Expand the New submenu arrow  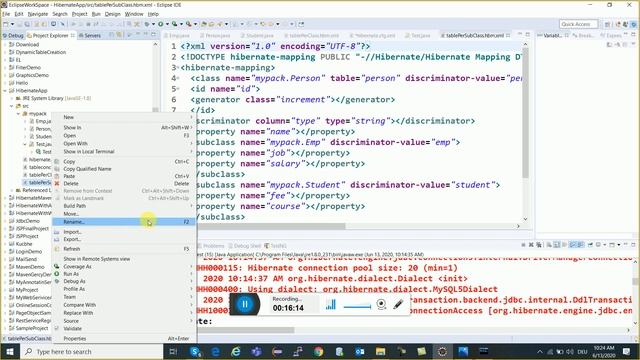point(191,117)
